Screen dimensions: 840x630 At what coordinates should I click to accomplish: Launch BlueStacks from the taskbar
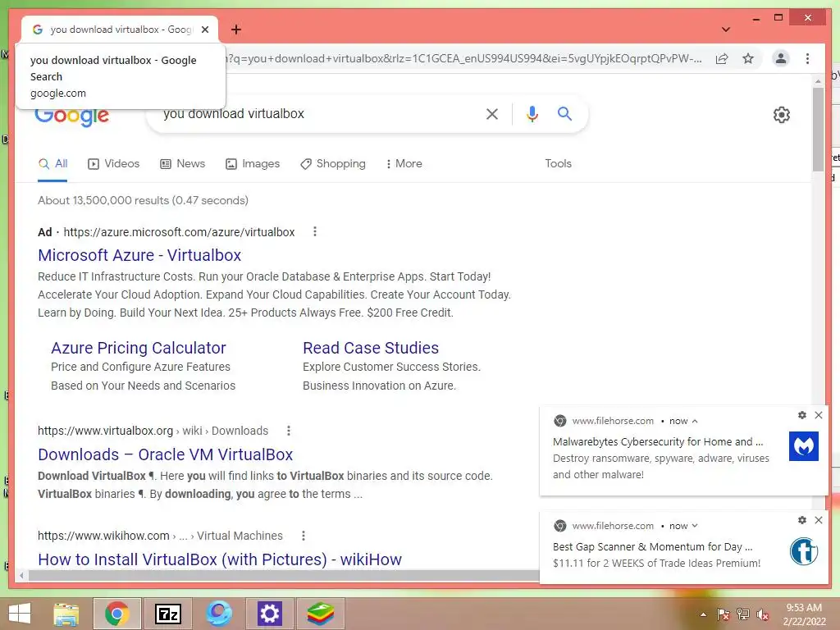321,614
